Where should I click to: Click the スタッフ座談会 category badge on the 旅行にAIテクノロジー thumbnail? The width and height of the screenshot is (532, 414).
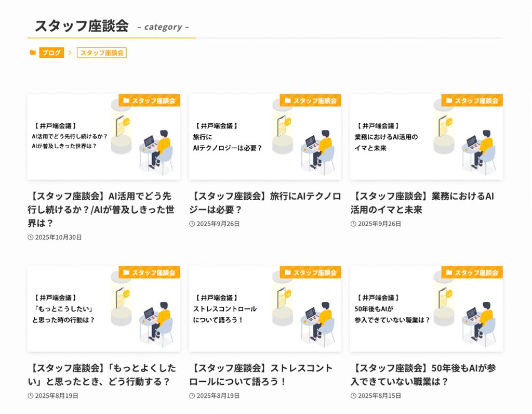tap(311, 100)
